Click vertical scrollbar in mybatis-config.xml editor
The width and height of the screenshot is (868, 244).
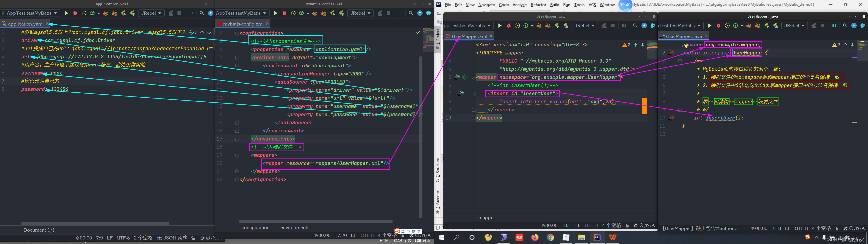421,137
